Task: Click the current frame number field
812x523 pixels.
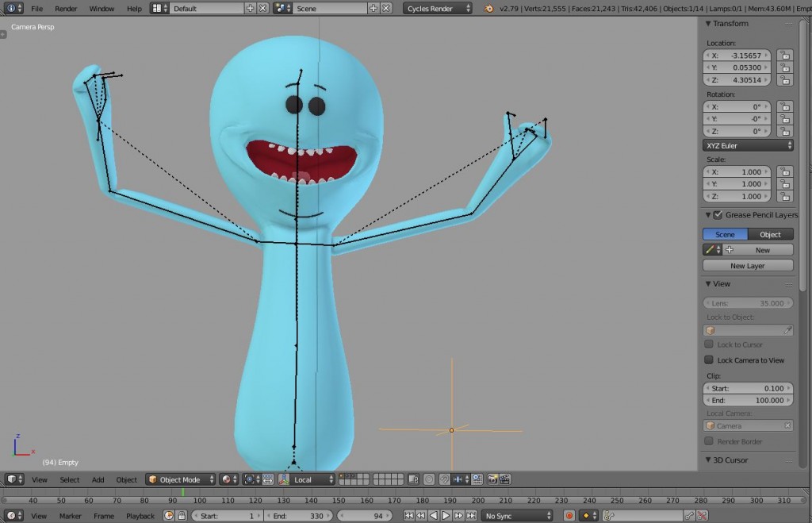Action: coord(366,515)
